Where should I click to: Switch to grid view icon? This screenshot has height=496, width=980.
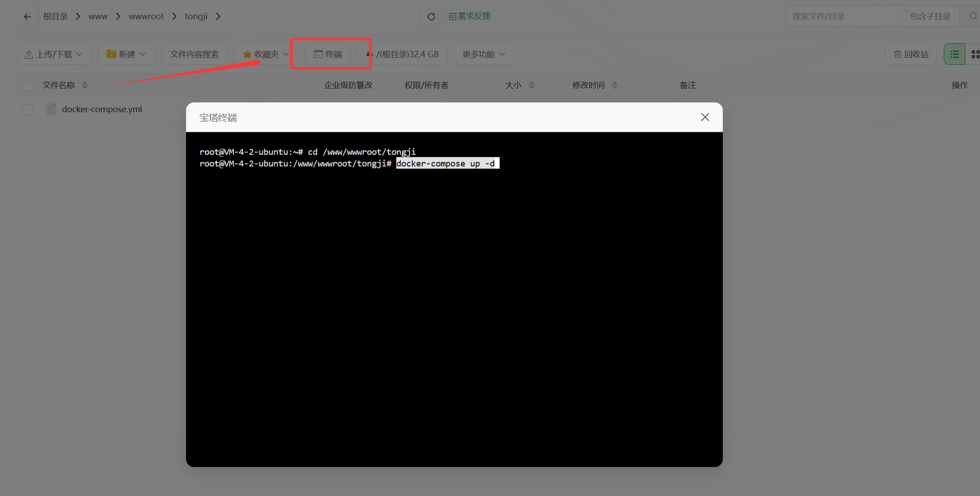tap(975, 54)
